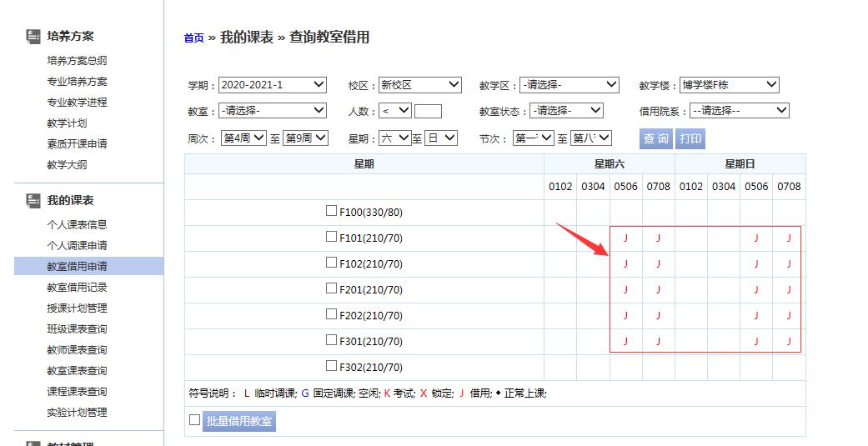
Task: Click the 培养方案 section icon
Action: pos(33,36)
